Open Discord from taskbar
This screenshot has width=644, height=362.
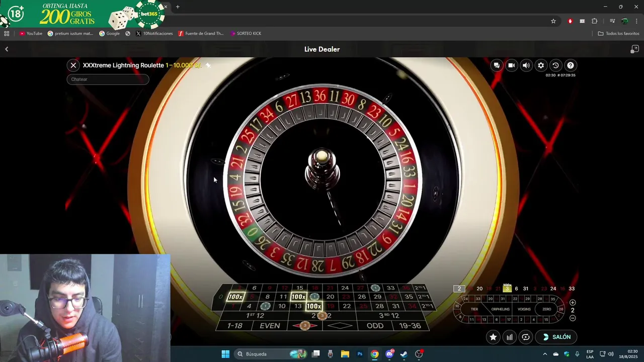pos(389,354)
